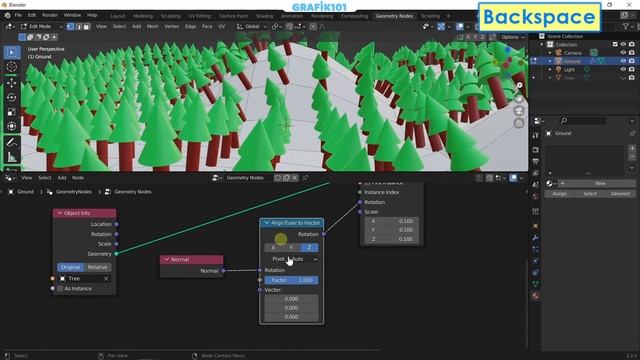Open the Edit Mode dropdown
The width and height of the screenshot is (640, 360).
pos(41,27)
